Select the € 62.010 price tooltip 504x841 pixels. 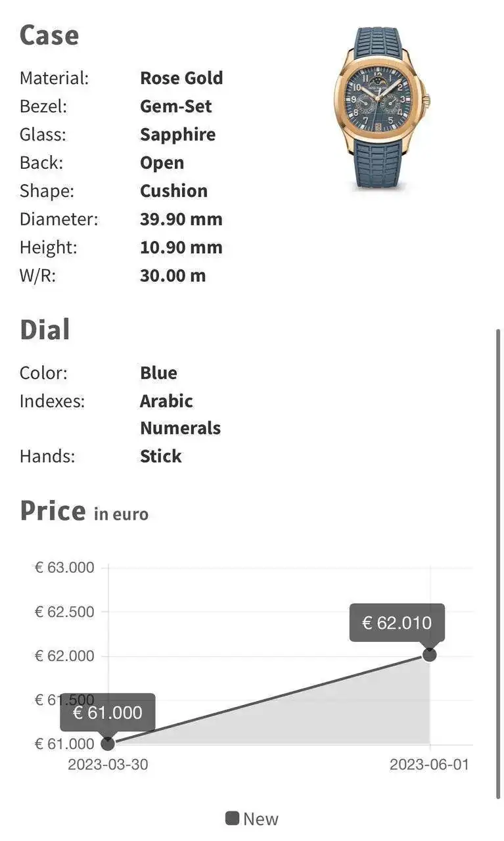[397, 622]
